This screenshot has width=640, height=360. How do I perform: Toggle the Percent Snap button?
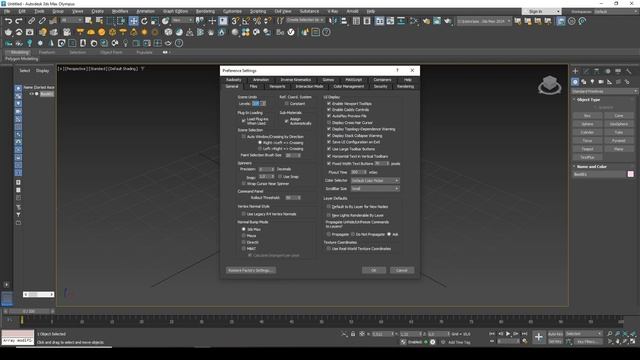point(257,21)
